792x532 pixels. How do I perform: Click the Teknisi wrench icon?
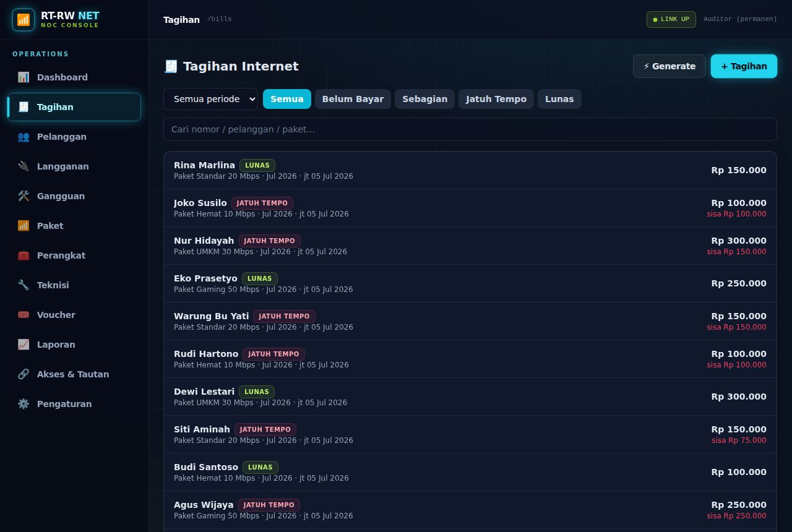coord(24,285)
